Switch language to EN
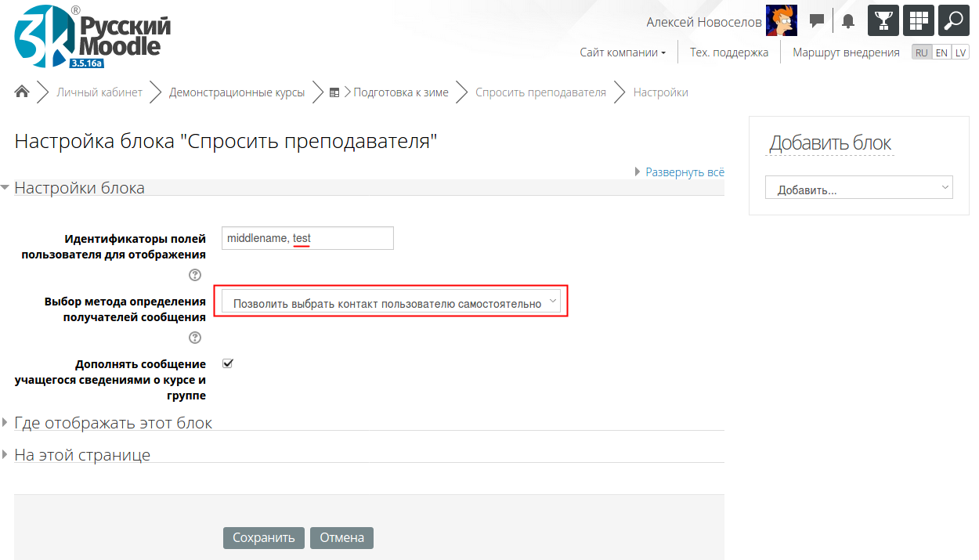 tap(941, 52)
